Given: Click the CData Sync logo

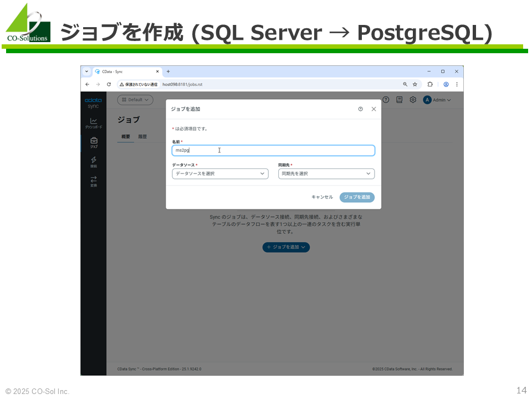Looking at the screenshot, I should click(93, 103).
